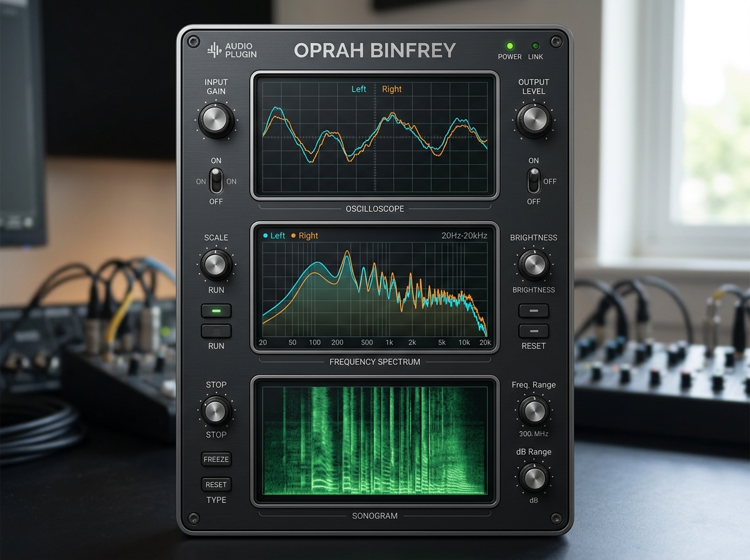Screen dimensions: 750x560
Task: Click the green sonogram display
Action: tap(375, 440)
